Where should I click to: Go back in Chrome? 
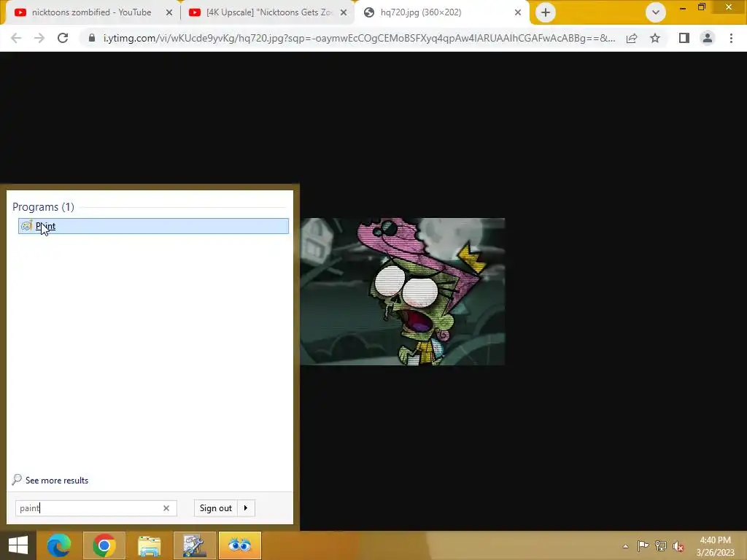pos(16,38)
